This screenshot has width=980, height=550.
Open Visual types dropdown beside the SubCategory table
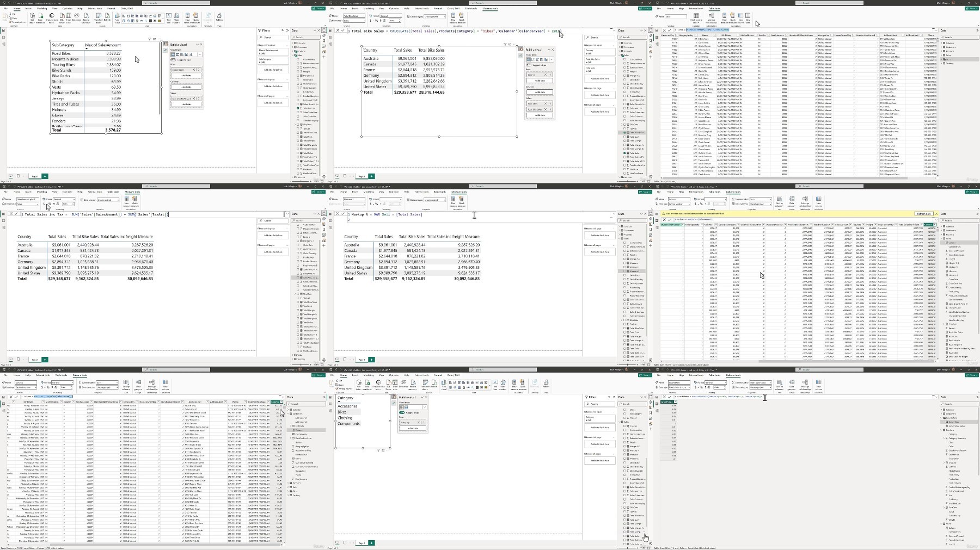[200, 54]
